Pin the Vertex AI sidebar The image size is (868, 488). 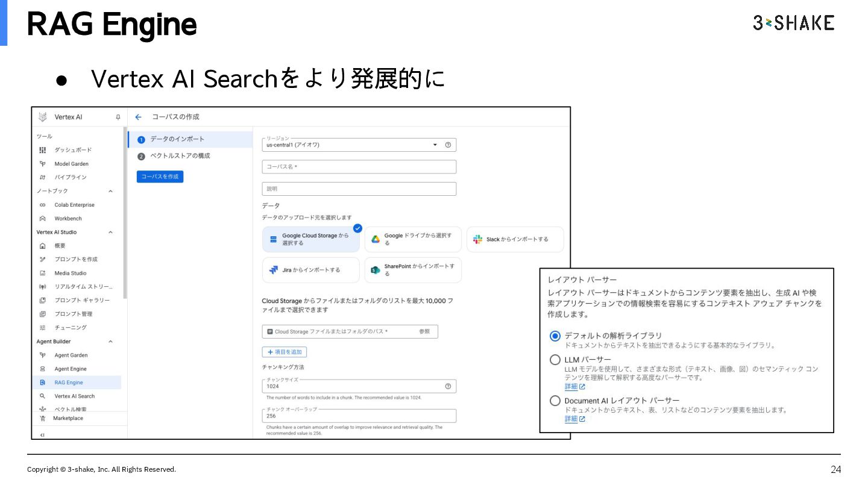click(x=118, y=117)
